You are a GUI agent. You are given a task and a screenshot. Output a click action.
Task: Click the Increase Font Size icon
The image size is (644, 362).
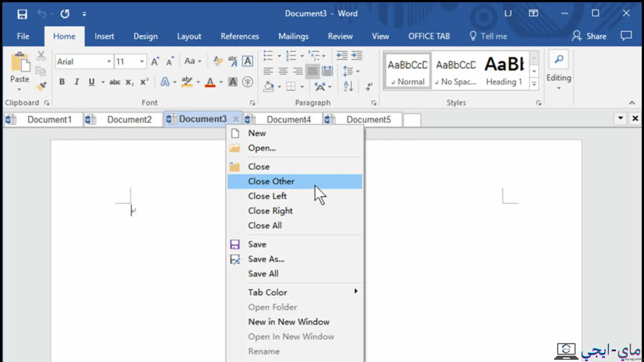[155, 61]
